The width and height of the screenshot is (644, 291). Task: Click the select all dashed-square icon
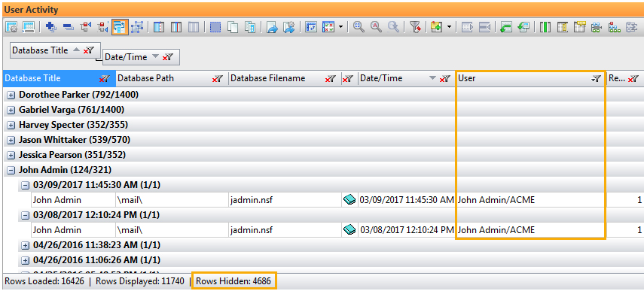pyautogui.click(x=215, y=27)
